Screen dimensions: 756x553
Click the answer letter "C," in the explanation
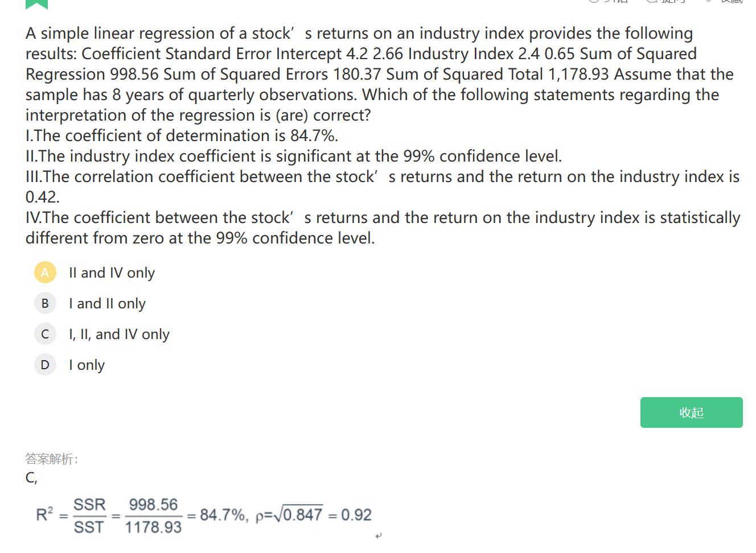(31, 477)
